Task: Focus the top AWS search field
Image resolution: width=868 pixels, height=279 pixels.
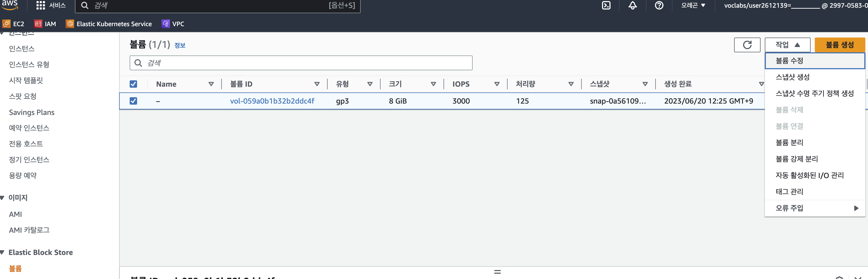Action: coord(218,6)
